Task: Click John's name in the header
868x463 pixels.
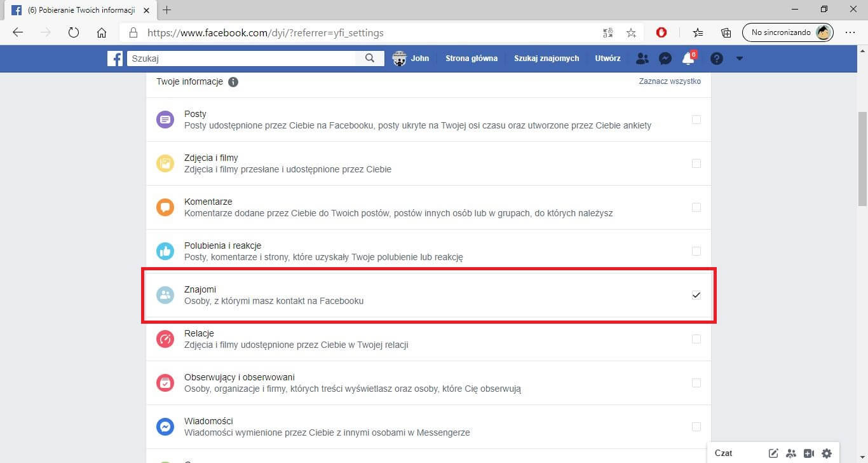Action: coord(420,59)
